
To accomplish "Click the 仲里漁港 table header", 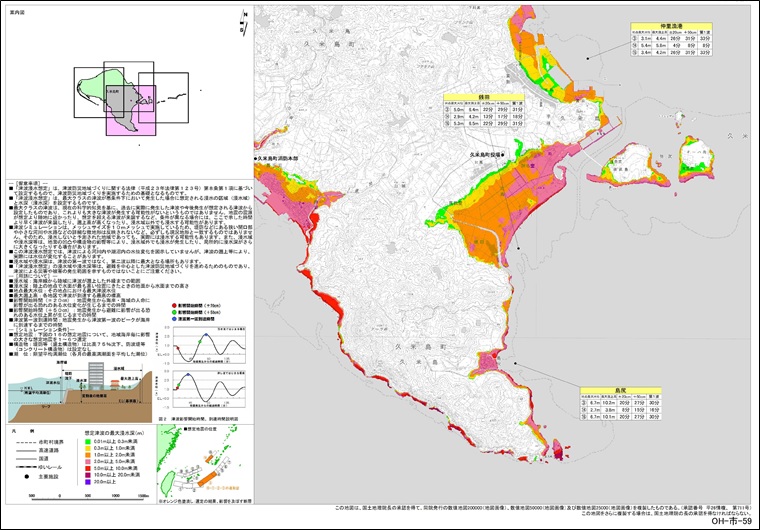I will pyautogui.click(x=671, y=26).
